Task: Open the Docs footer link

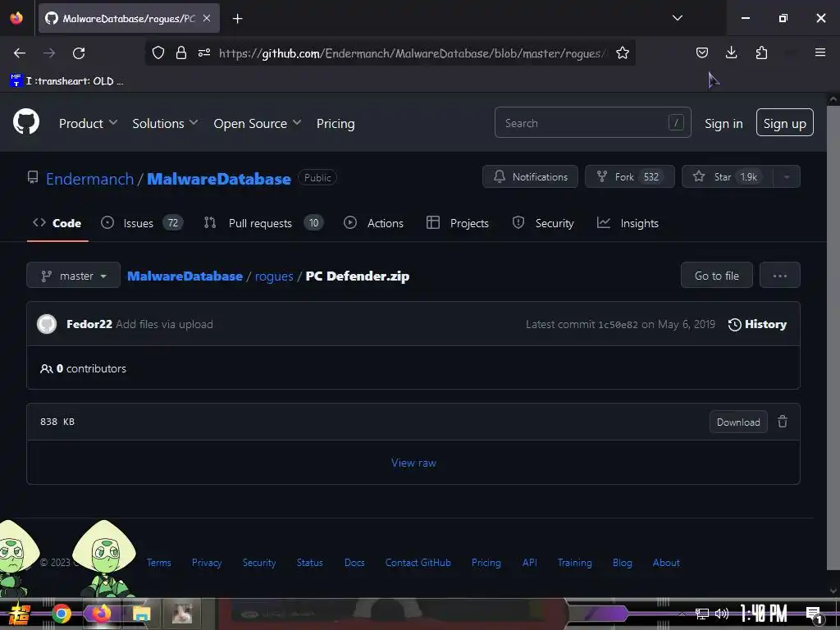Action: 354,563
